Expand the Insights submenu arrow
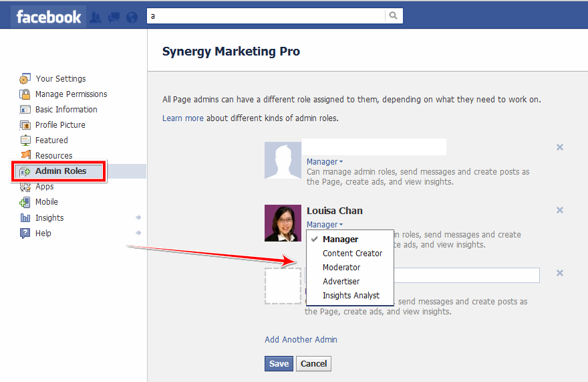This screenshot has width=588, height=382. pyautogui.click(x=138, y=217)
